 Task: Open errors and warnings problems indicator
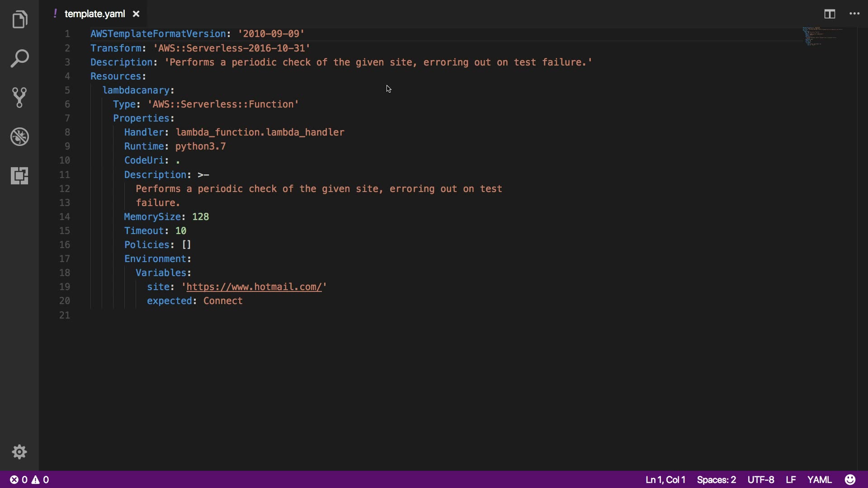click(x=30, y=479)
